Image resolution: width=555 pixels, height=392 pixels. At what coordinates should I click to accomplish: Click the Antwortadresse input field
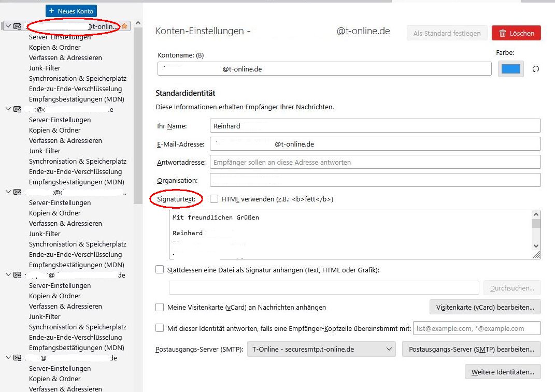[x=375, y=162]
